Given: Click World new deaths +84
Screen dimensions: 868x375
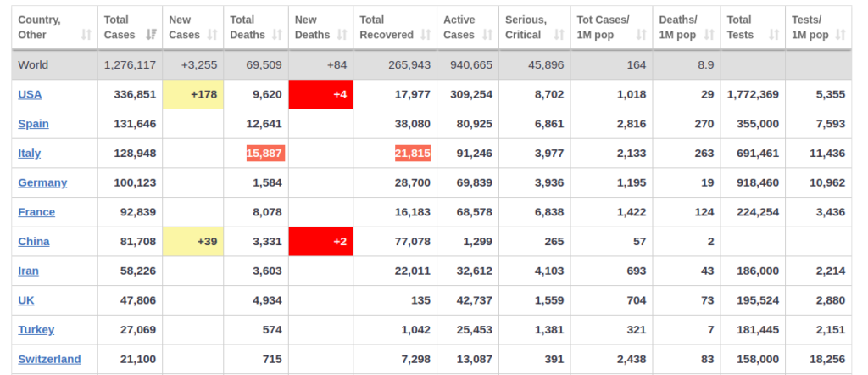Looking at the screenshot, I should [x=337, y=64].
